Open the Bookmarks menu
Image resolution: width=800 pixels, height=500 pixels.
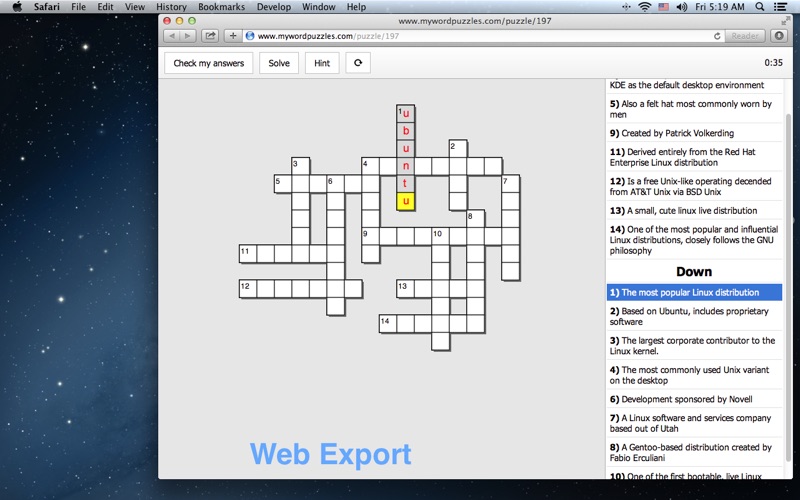pos(221,7)
